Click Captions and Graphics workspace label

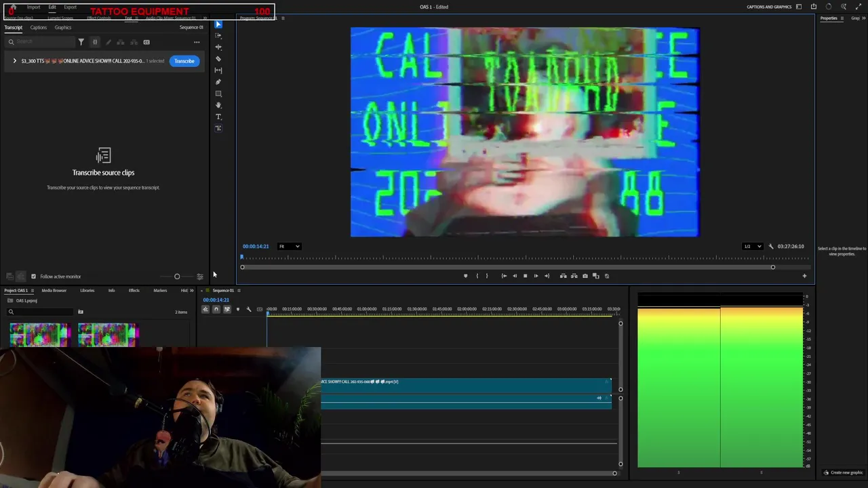(769, 7)
